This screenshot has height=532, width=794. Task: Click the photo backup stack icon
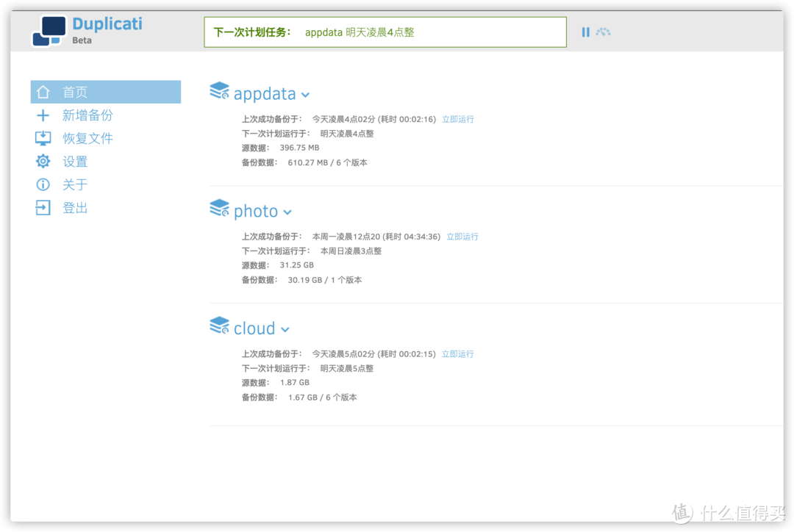point(219,208)
